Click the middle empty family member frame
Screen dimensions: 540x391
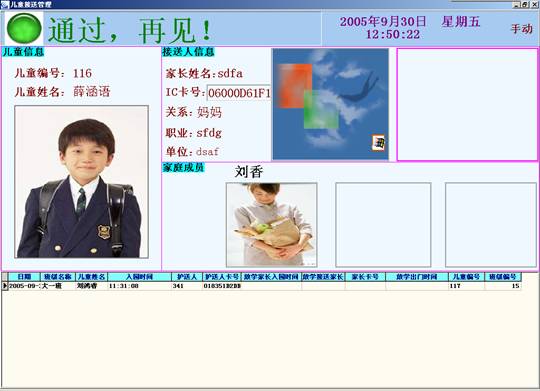pyautogui.click(x=383, y=225)
